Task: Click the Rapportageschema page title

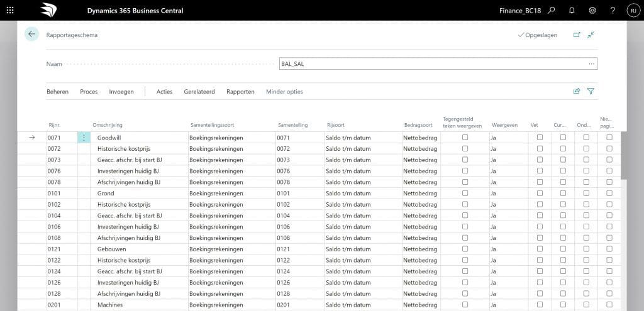Action: tap(72, 35)
